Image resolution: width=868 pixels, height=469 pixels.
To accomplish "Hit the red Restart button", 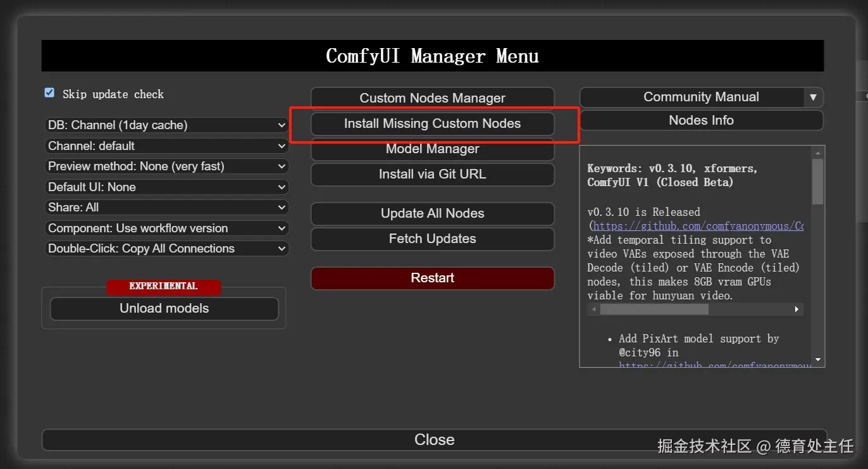I will [433, 278].
